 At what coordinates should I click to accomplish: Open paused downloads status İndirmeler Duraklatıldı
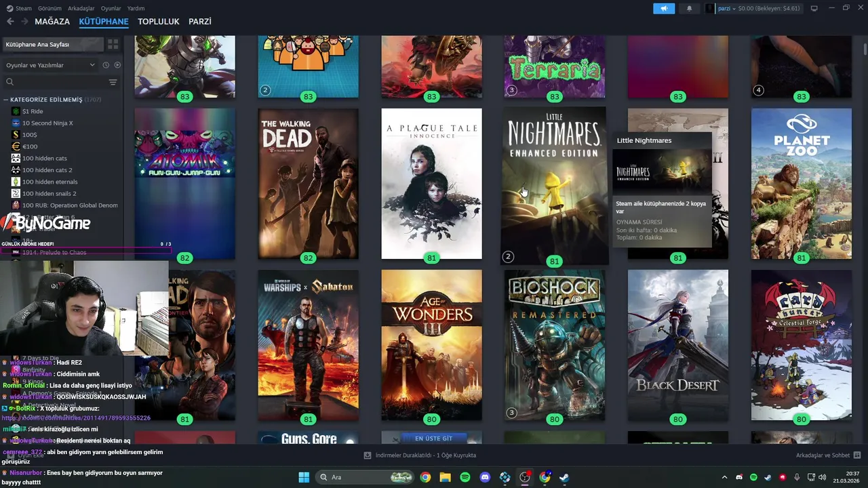[420, 455]
